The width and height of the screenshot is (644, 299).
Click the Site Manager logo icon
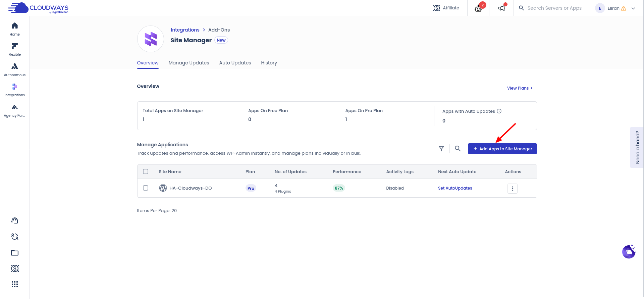pyautogui.click(x=151, y=39)
